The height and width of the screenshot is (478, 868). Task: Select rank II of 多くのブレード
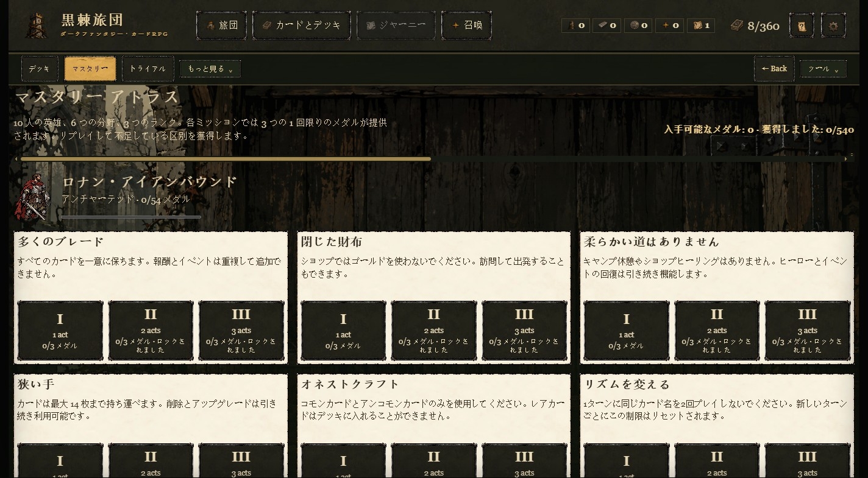(x=151, y=331)
